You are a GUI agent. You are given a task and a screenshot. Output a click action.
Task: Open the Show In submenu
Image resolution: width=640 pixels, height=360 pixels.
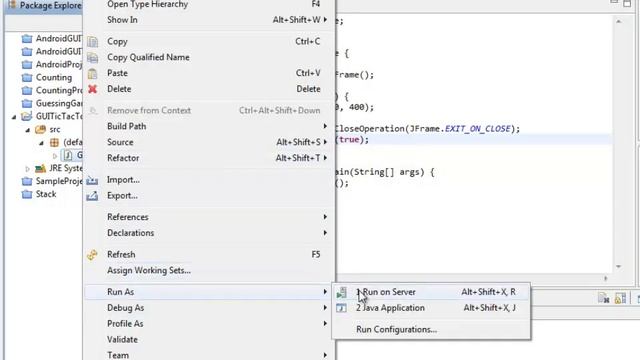coord(209,20)
